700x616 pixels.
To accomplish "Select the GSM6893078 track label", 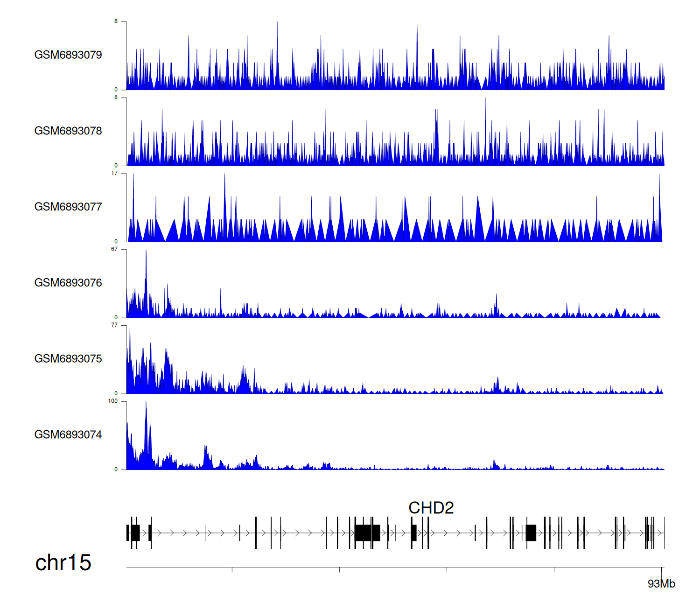I will (x=68, y=131).
